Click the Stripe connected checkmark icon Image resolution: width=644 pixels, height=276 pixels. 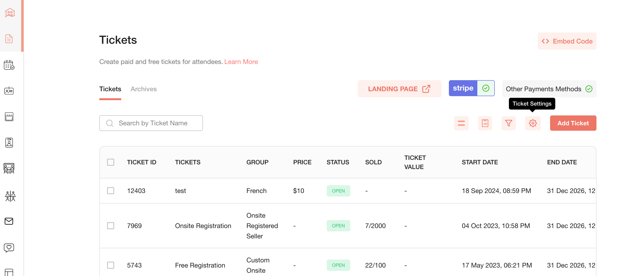(x=486, y=88)
